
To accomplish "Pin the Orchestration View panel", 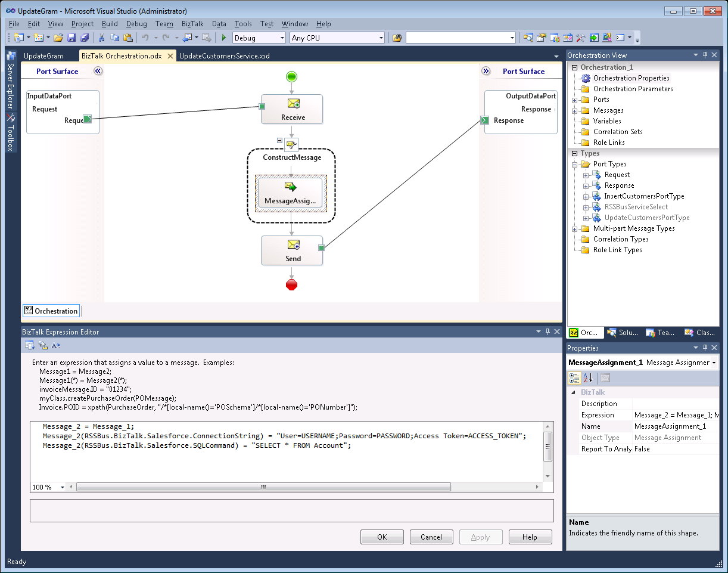I will pyautogui.click(x=705, y=55).
